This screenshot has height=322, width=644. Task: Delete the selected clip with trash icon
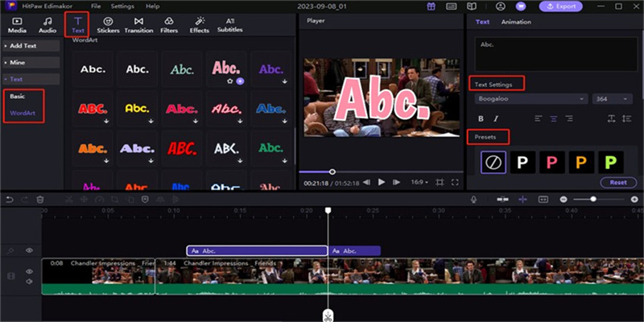coord(39,200)
